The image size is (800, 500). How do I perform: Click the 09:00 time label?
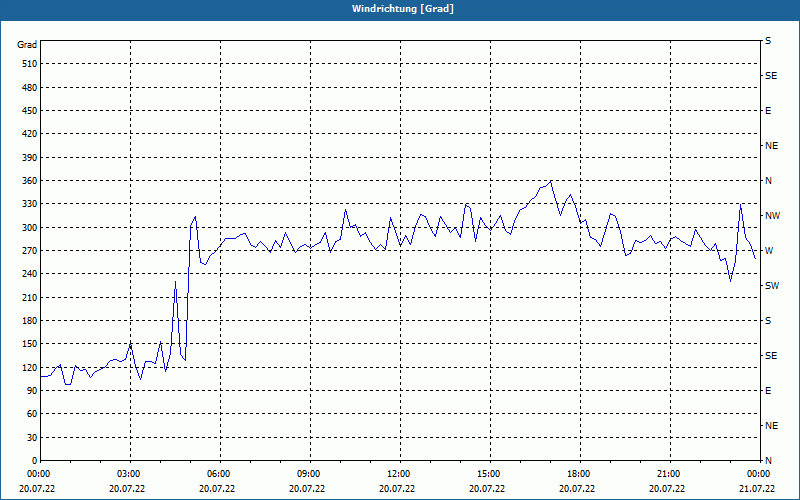tap(309, 474)
